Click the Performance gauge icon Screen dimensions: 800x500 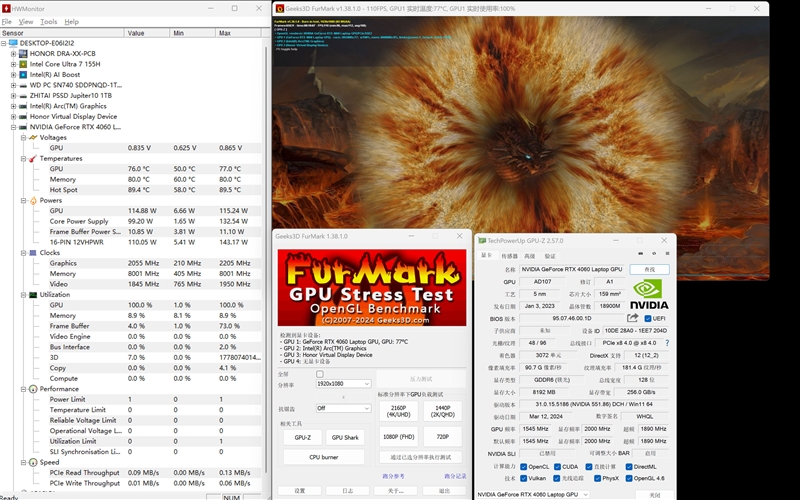(33, 389)
